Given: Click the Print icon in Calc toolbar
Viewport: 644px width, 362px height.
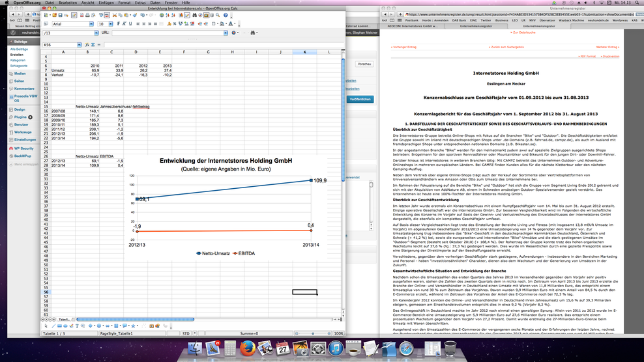Looking at the screenshot, I should coord(87,15).
